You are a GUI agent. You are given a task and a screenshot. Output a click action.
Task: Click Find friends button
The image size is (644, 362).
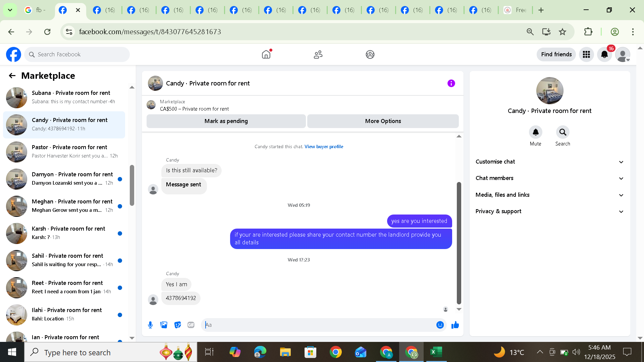[556, 54]
